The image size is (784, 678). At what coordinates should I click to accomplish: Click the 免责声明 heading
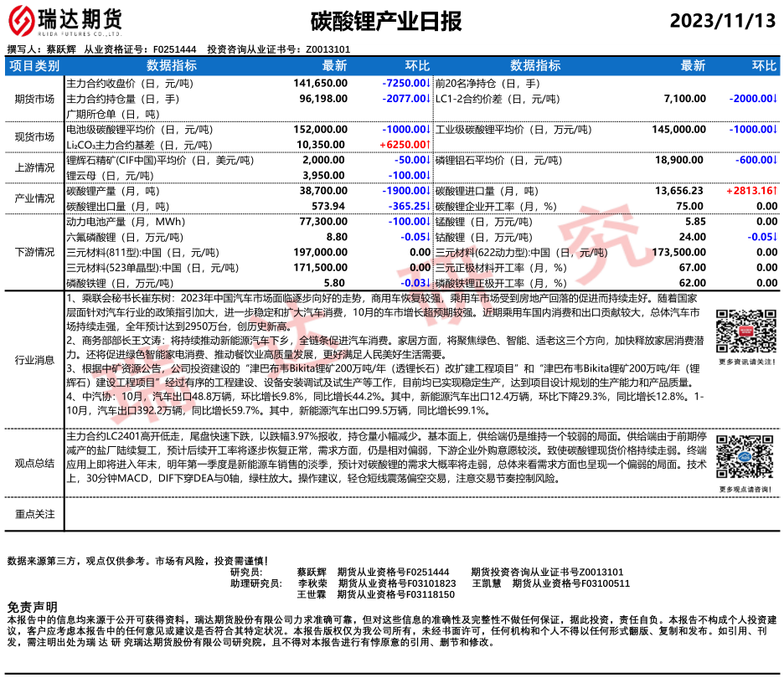[x=32, y=606]
